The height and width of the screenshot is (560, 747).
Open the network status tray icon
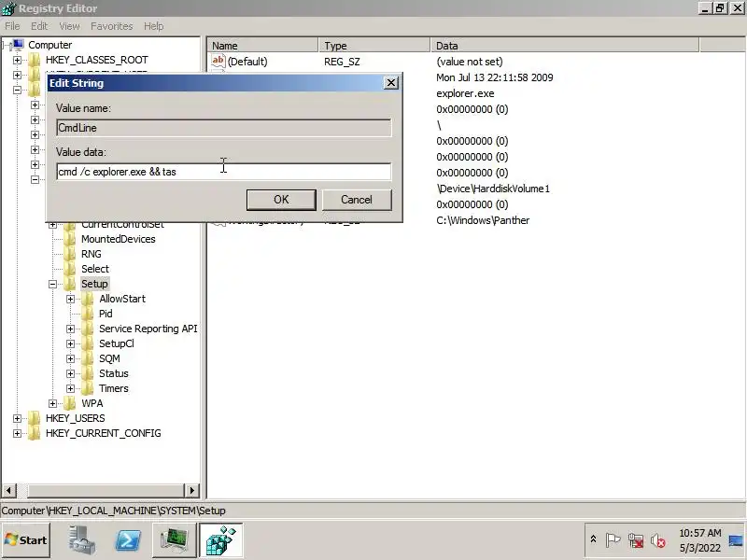636,540
